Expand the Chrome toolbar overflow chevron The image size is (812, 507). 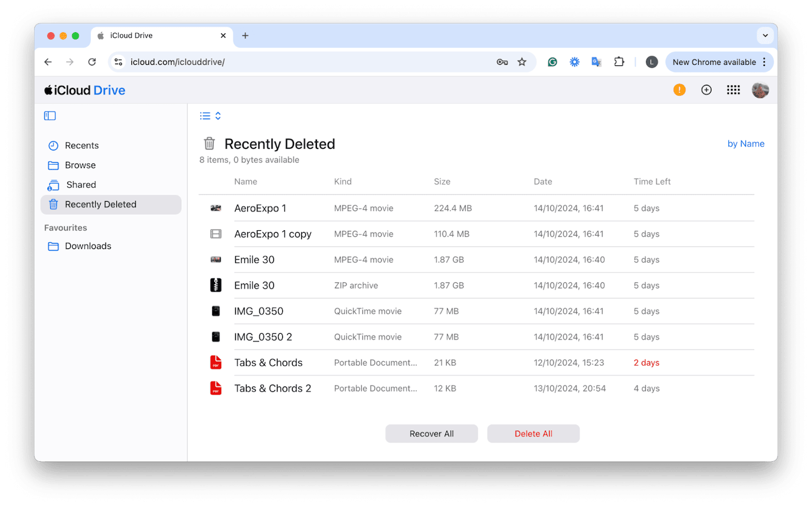point(765,35)
